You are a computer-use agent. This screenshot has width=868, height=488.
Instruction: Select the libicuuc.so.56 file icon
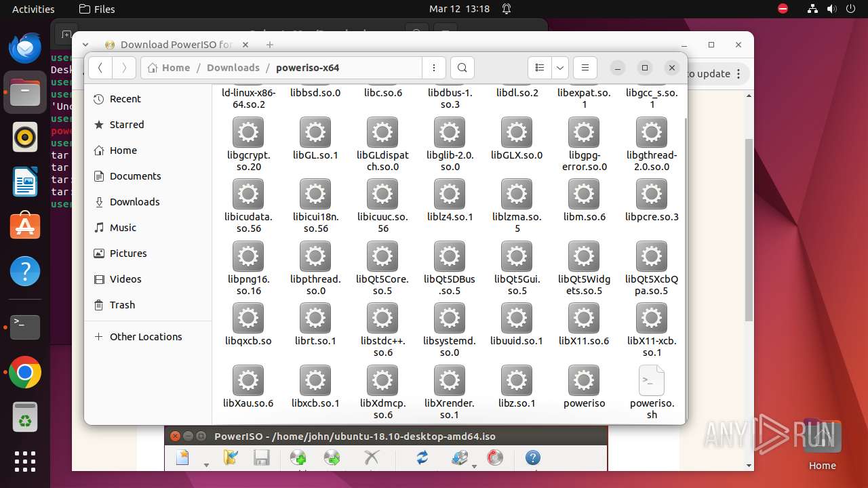coord(382,194)
